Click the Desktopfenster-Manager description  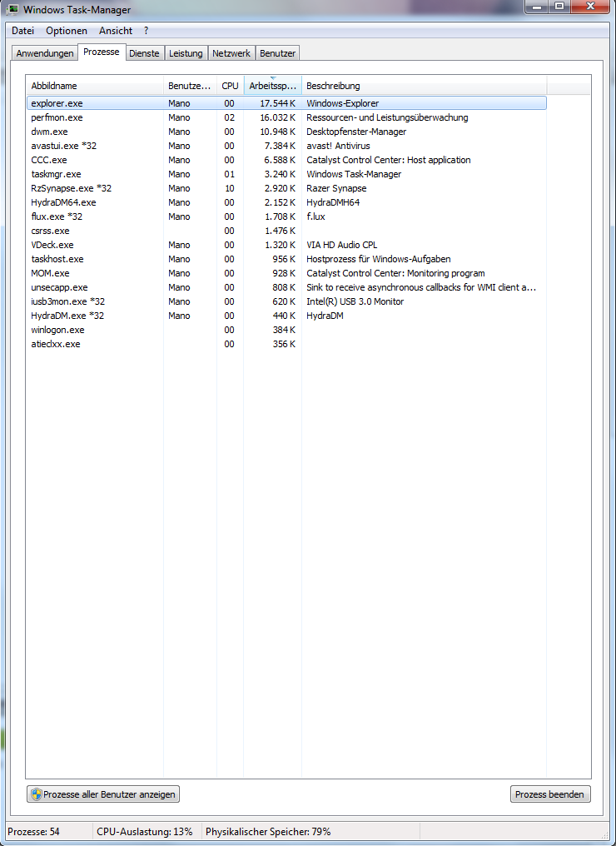point(356,132)
